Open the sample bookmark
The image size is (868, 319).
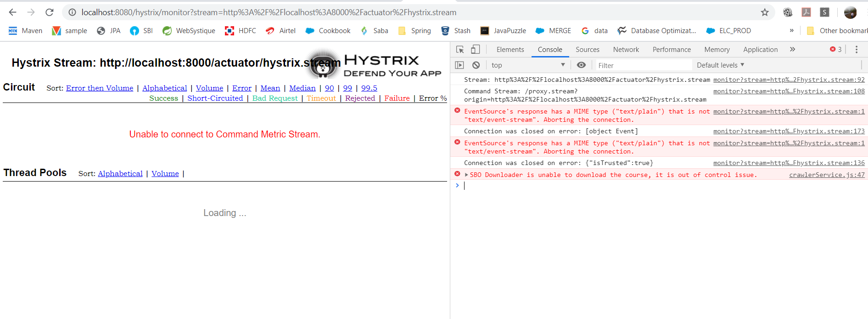coord(69,31)
